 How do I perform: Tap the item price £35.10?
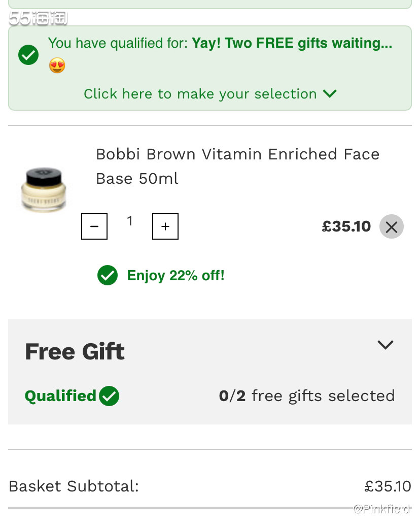click(346, 226)
